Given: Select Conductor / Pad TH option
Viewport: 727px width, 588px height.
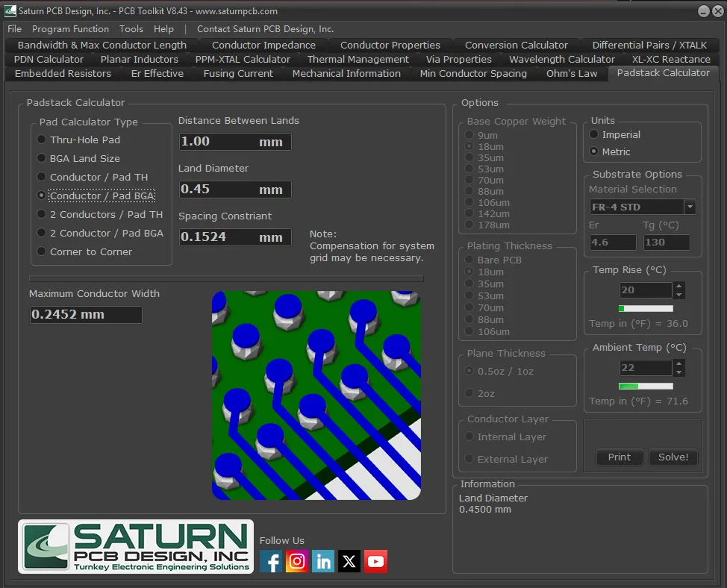Looking at the screenshot, I should (x=93, y=177).
